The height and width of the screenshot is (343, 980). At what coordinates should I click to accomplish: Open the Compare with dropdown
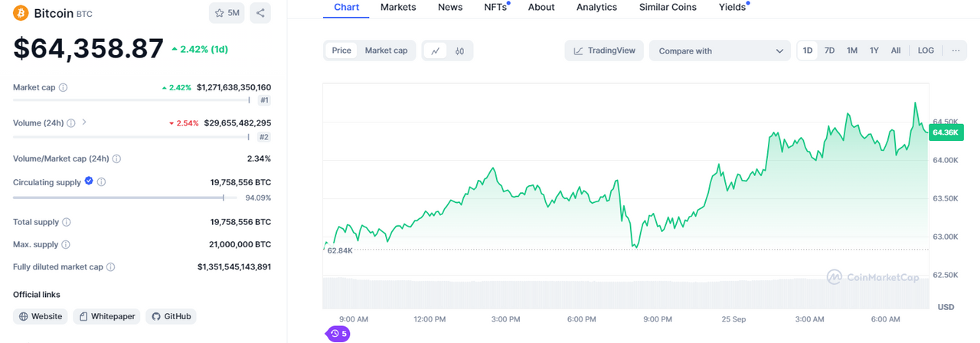[720, 51]
